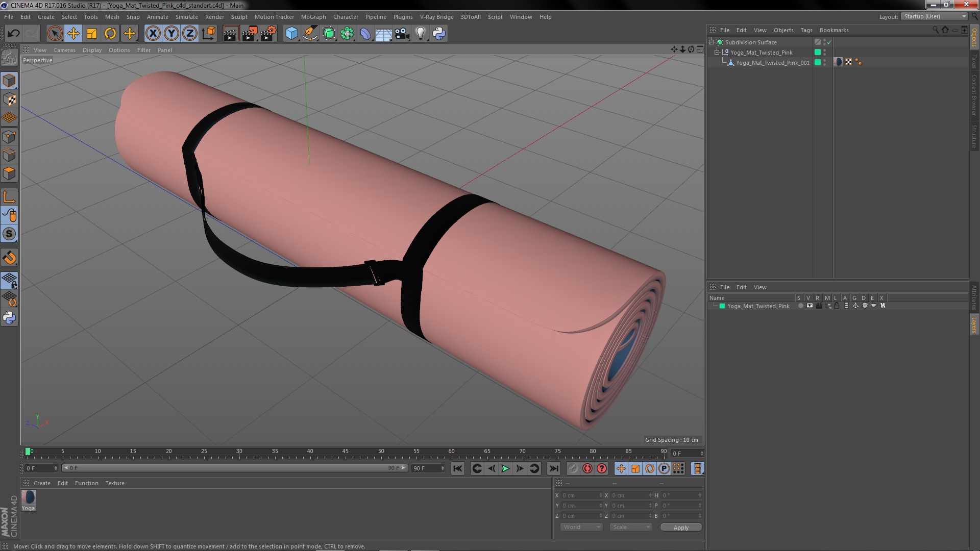Image resolution: width=980 pixels, height=551 pixels.
Task: Activate the Scale tool in top toolbar
Action: click(x=92, y=34)
